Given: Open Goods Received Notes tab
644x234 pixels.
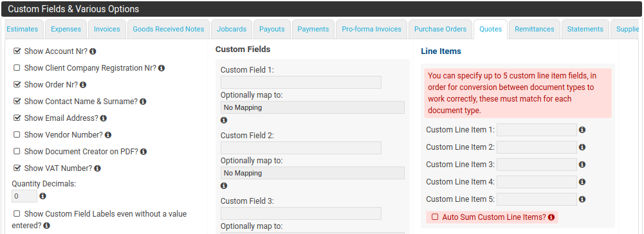Looking at the screenshot, I should click(x=169, y=29).
